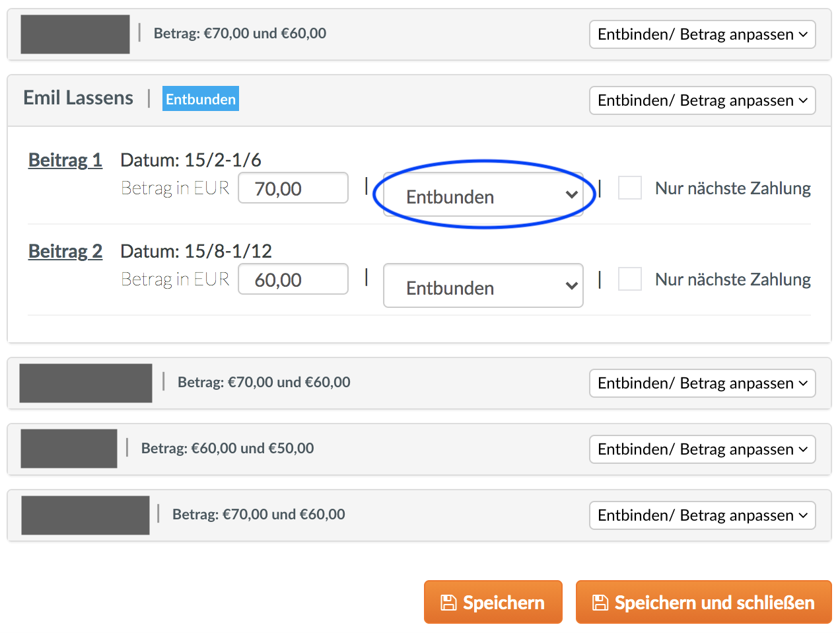Image resolution: width=840 pixels, height=633 pixels.
Task: Open Entbinden/Betrag anpassen for €60,00 und €50,00 row
Action: [702, 449]
